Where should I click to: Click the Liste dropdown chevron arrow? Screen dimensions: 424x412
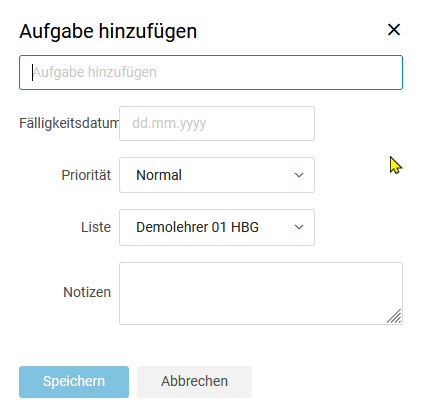tap(299, 227)
